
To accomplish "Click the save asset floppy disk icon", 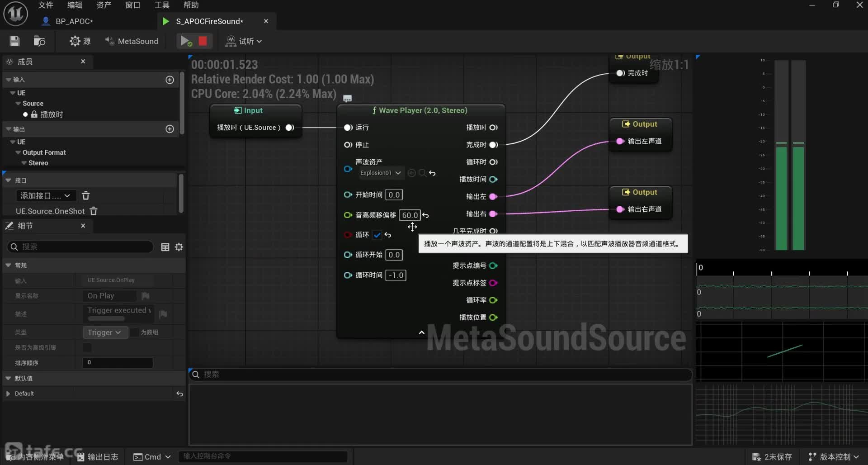I will click(14, 41).
